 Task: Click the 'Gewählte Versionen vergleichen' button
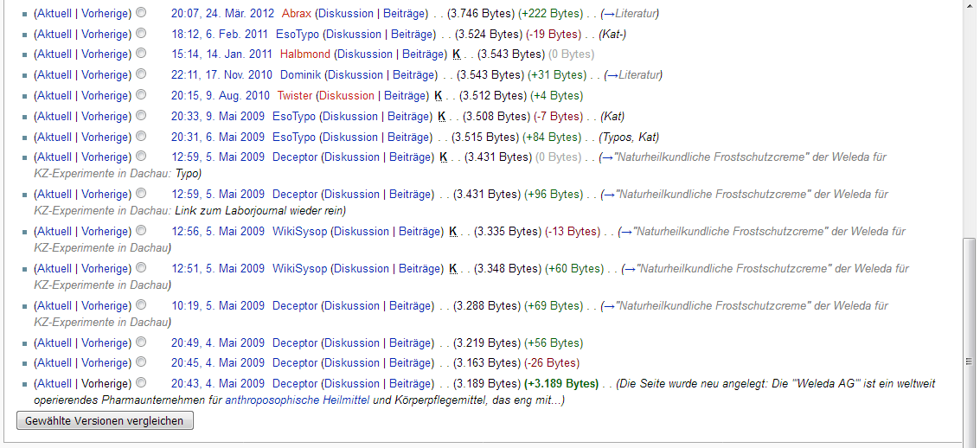pyautogui.click(x=105, y=421)
